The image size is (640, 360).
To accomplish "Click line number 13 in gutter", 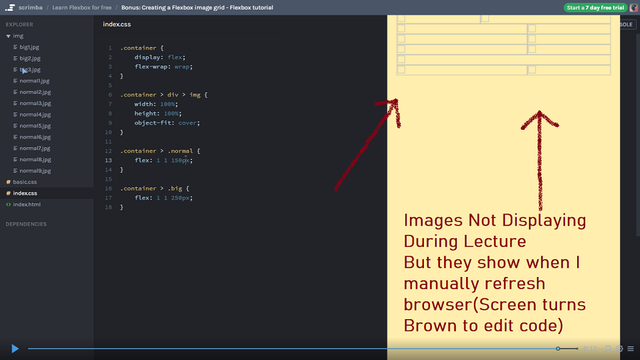I will click(x=108, y=160).
